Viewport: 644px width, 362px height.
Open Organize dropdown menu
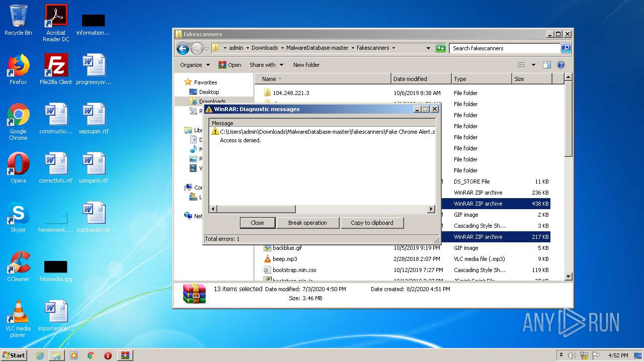click(x=195, y=65)
